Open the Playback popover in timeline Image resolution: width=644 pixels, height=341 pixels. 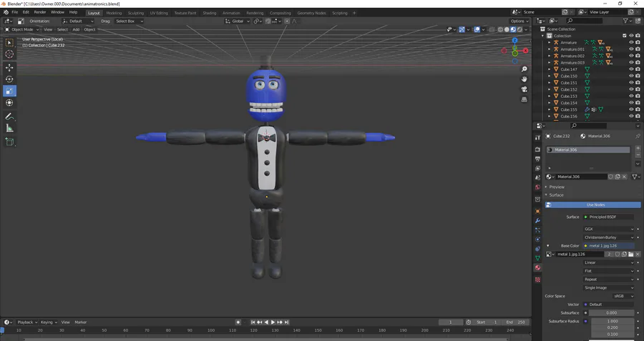tap(27, 322)
